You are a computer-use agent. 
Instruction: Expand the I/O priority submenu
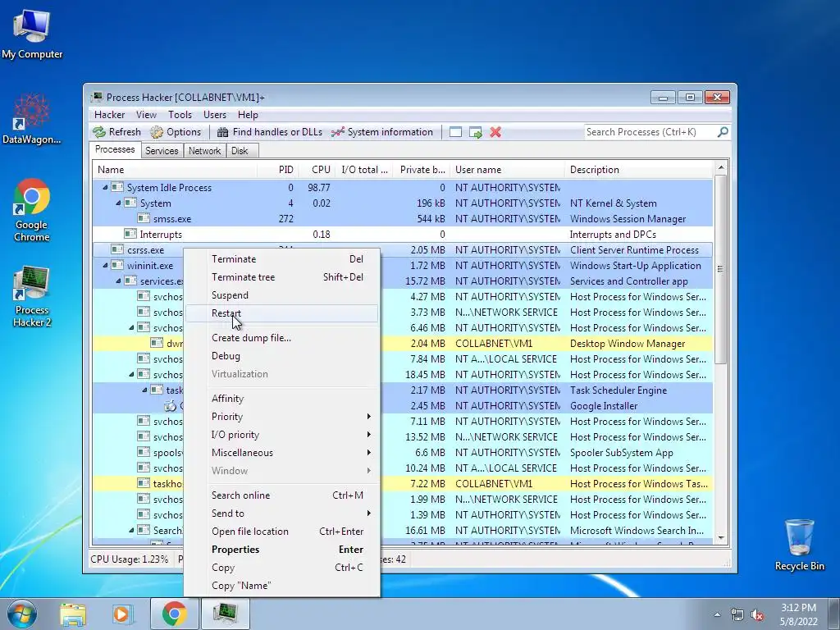point(282,435)
